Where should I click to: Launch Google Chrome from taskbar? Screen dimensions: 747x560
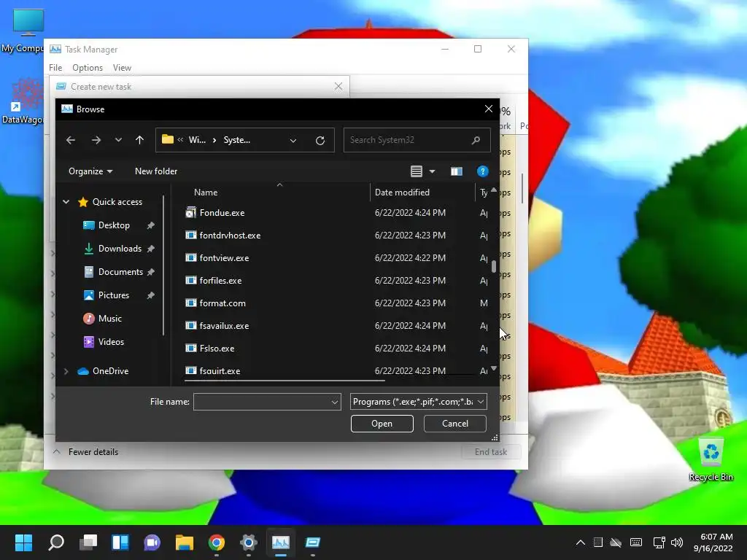click(x=216, y=542)
